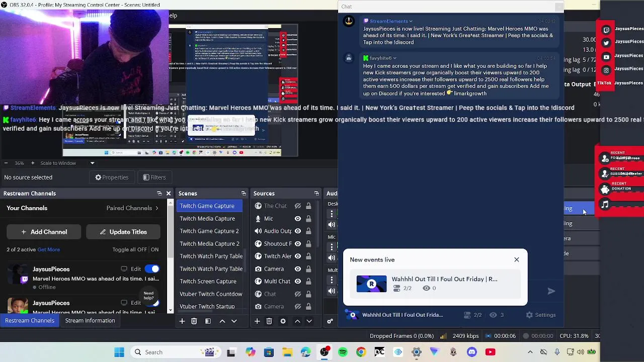Float the Restream Channels dock
The image size is (644, 362).
tap(159, 194)
